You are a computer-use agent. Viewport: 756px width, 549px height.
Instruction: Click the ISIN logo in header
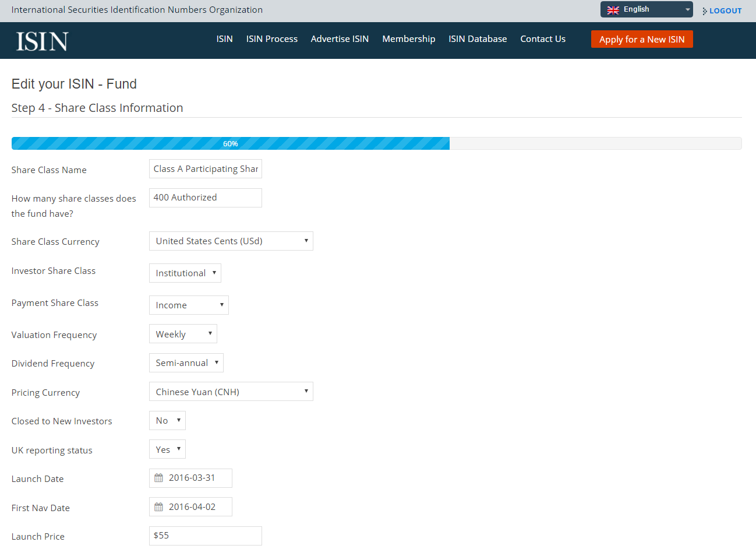point(42,41)
